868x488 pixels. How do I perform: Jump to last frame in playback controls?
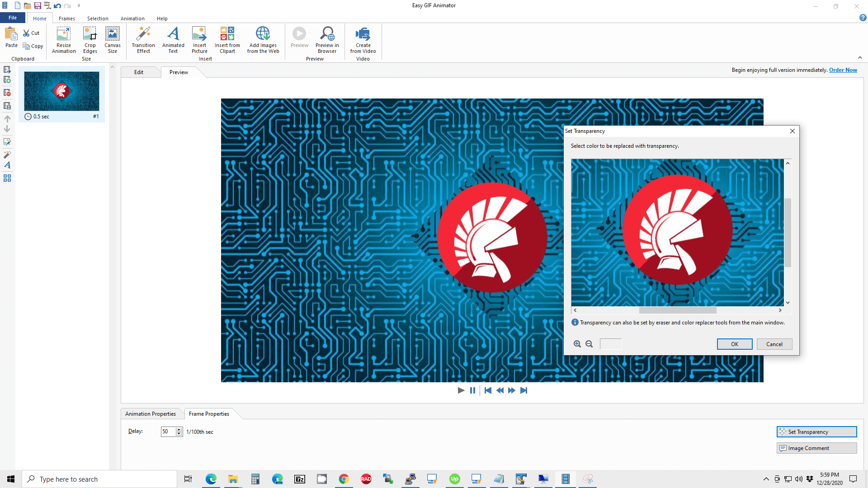[x=524, y=390]
